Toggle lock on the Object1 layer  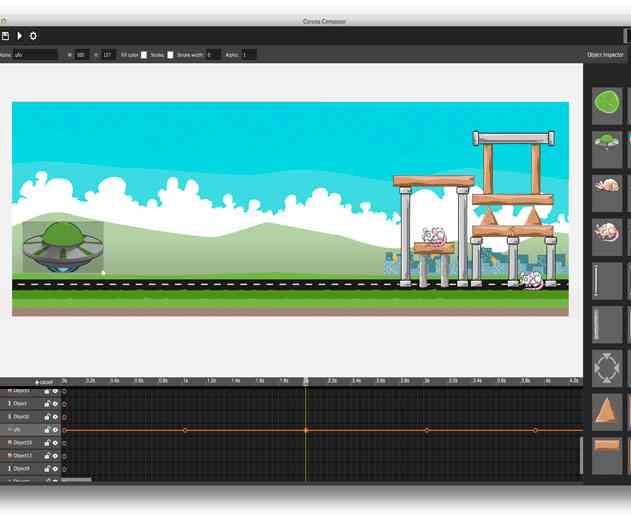pos(47,404)
